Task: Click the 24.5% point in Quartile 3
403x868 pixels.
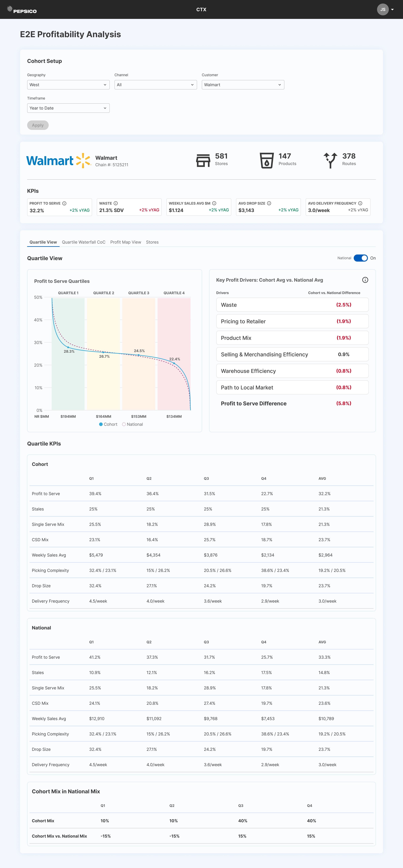Action: coord(139,355)
